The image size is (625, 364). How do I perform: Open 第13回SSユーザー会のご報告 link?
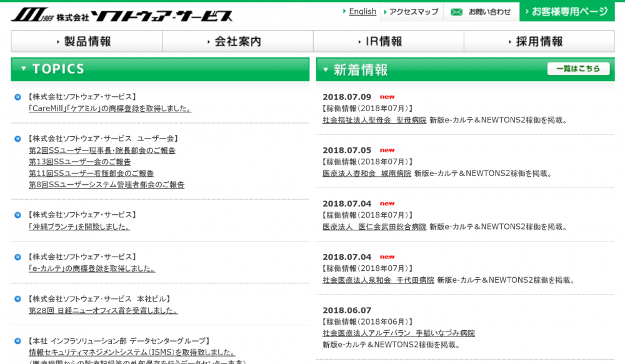tap(80, 162)
